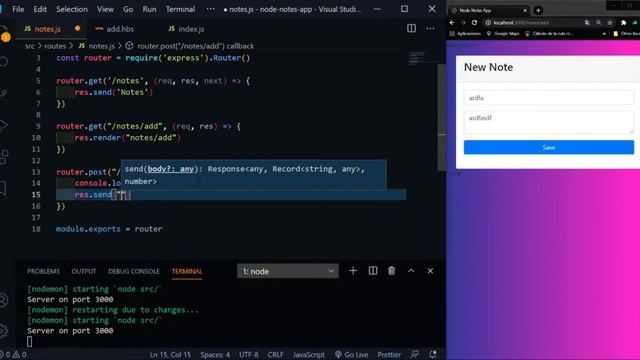Click Prettier in the status bar
This screenshot has width=640, height=360.
[389, 355]
